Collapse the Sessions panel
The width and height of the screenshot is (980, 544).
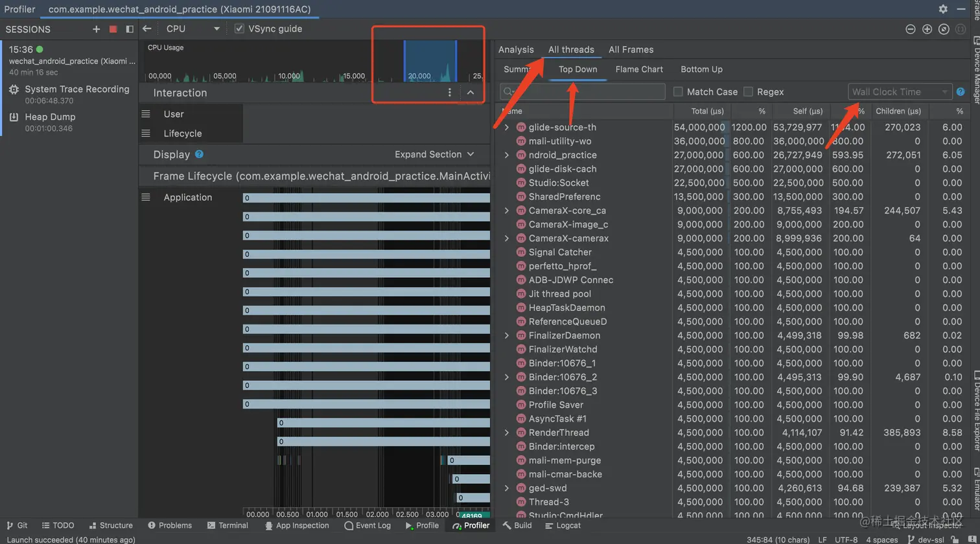[x=130, y=29]
